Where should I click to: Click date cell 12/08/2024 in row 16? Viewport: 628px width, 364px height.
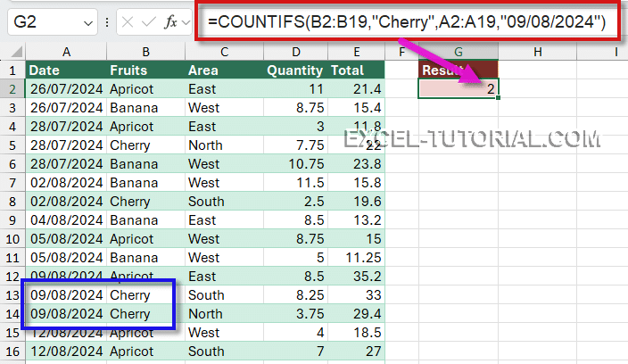point(66,352)
